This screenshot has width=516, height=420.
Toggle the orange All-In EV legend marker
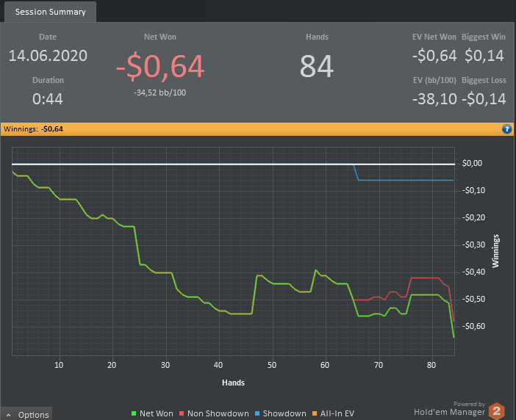tap(315, 413)
